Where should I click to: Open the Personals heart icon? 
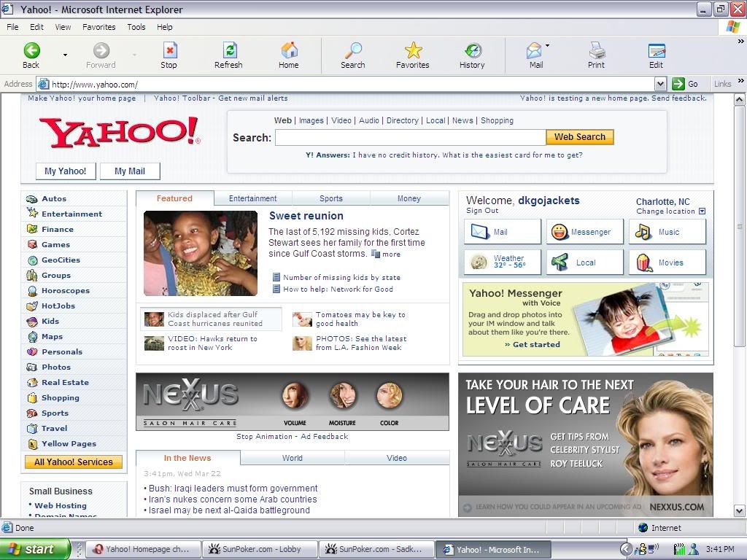point(32,352)
